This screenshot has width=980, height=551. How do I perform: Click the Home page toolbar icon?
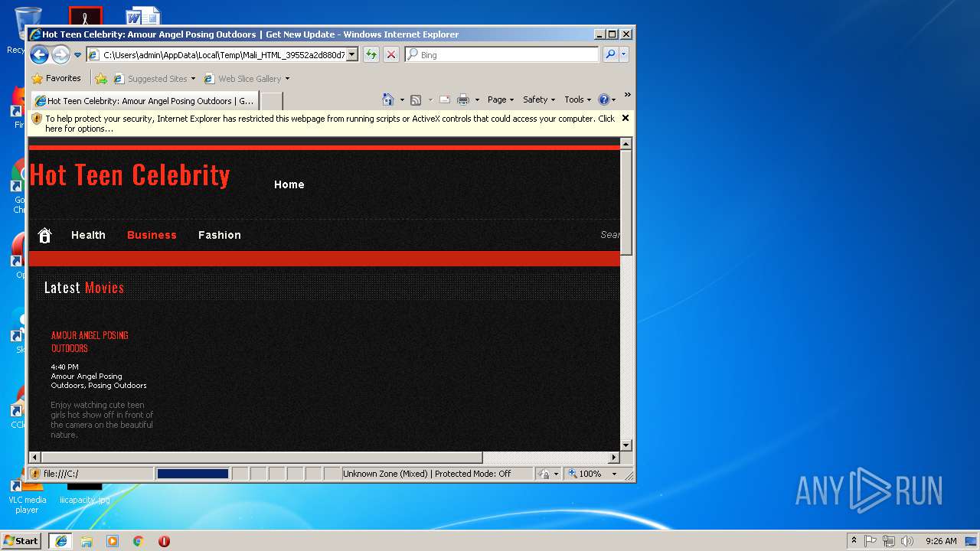387,99
